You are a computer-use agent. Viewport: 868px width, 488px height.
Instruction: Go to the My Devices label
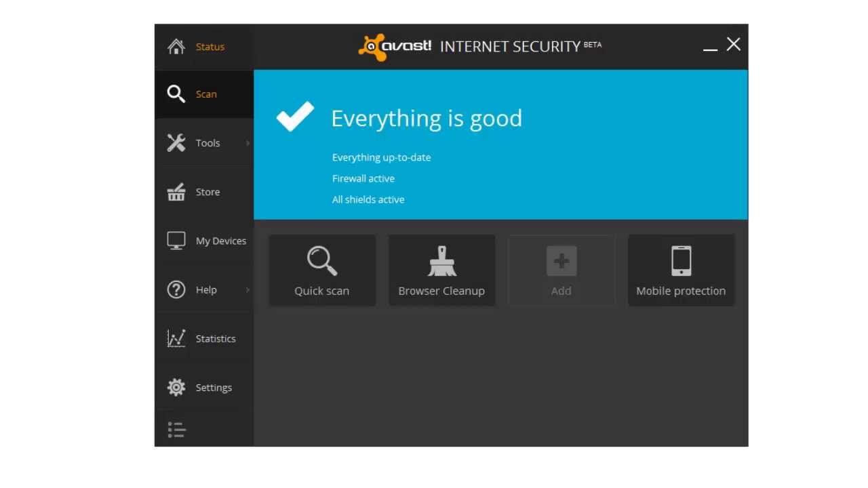coord(221,241)
